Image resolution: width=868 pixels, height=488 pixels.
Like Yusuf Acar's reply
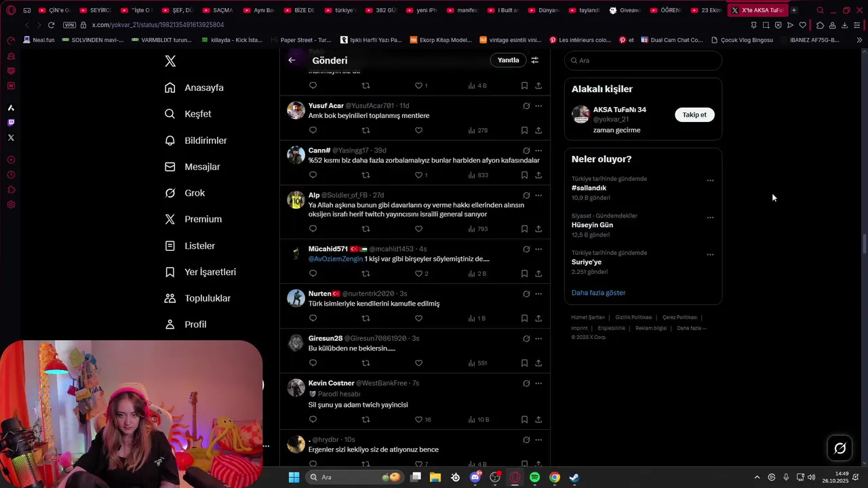pos(418,130)
